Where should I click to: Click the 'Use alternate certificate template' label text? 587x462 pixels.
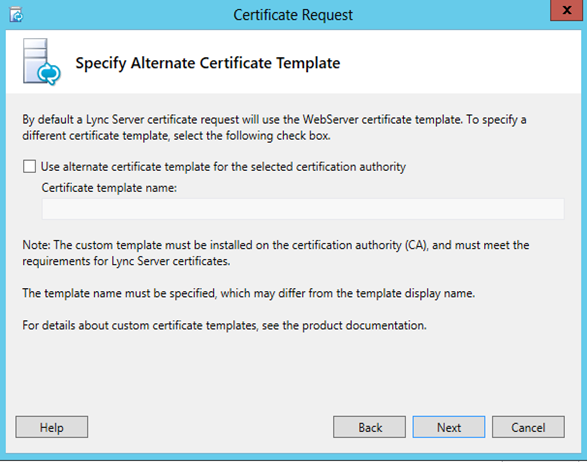coord(223,167)
